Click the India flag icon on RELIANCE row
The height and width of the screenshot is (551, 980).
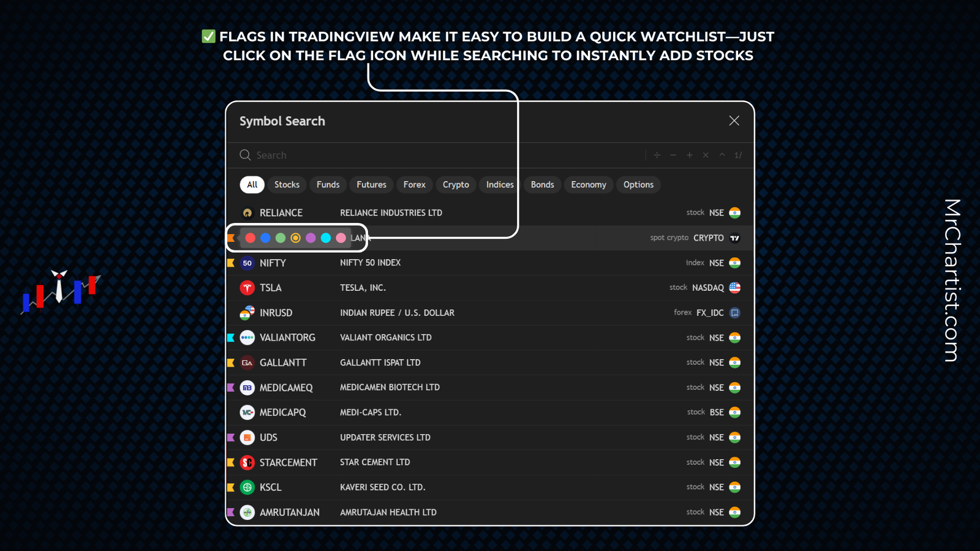tap(735, 213)
